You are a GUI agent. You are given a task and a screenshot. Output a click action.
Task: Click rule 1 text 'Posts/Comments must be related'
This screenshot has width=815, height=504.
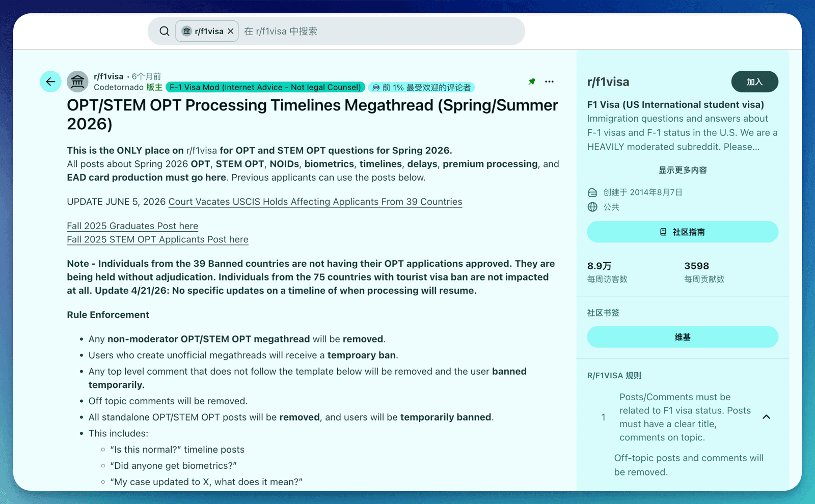click(x=685, y=417)
